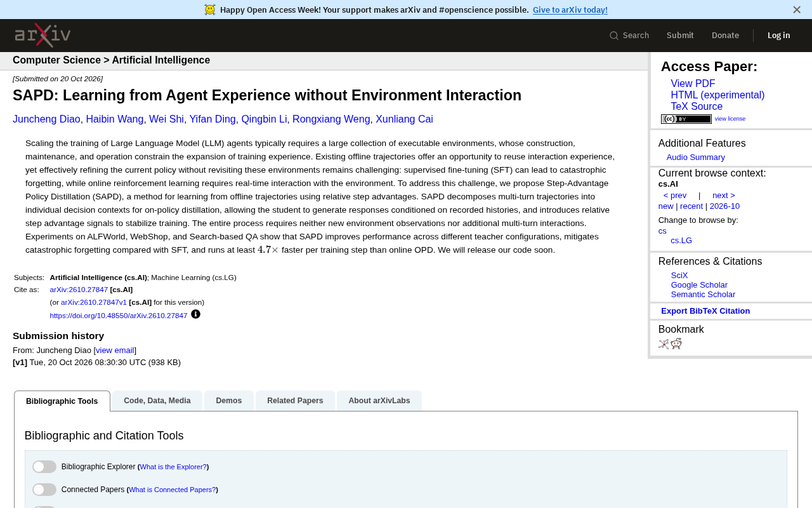Click the Creative Commons BY license badge
This screenshot has height=508, width=812.
coord(686,119)
